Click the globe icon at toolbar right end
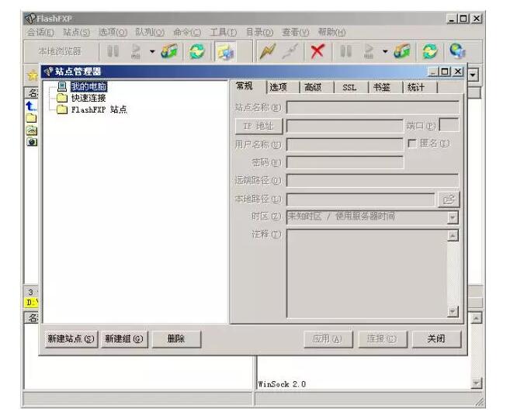 pyautogui.click(x=458, y=52)
